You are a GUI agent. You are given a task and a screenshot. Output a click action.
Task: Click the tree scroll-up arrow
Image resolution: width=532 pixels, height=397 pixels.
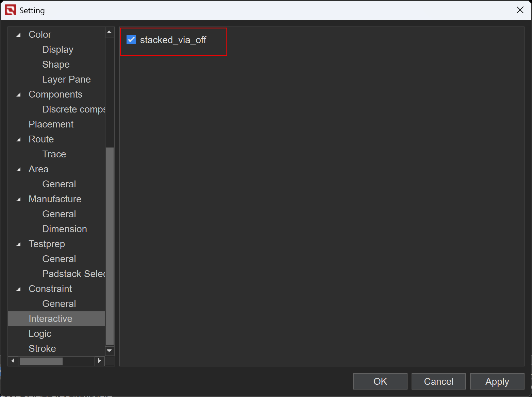pyautogui.click(x=109, y=32)
